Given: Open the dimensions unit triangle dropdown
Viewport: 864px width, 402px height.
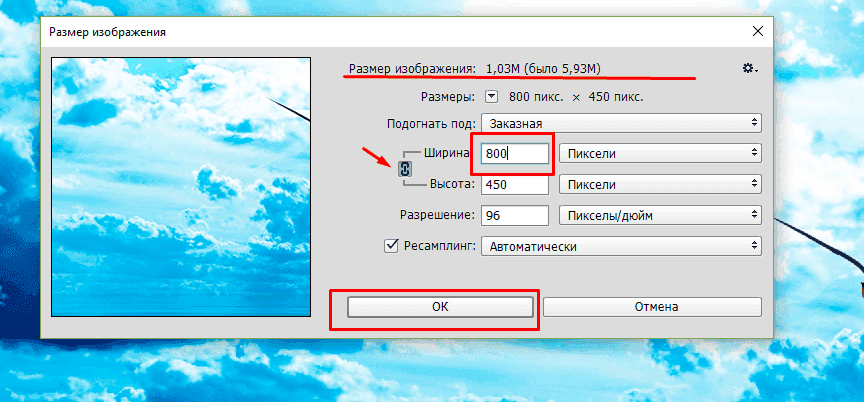Looking at the screenshot, I should (492, 97).
